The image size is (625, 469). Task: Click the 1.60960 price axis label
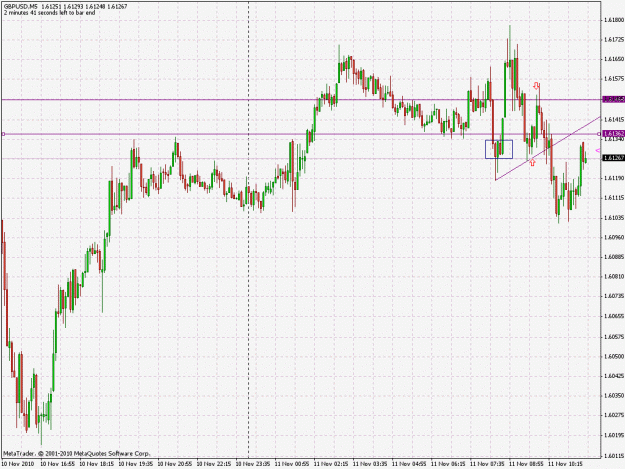tap(614, 237)
